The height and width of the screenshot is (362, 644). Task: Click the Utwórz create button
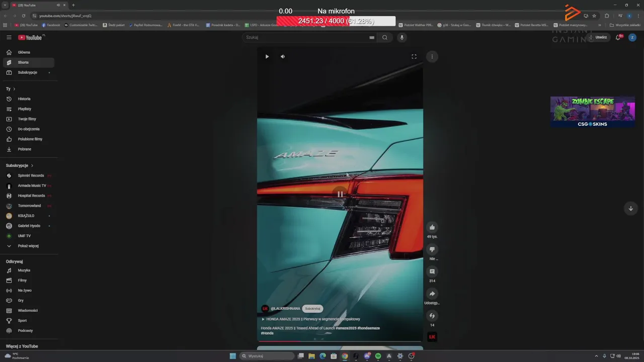(599, 37)
